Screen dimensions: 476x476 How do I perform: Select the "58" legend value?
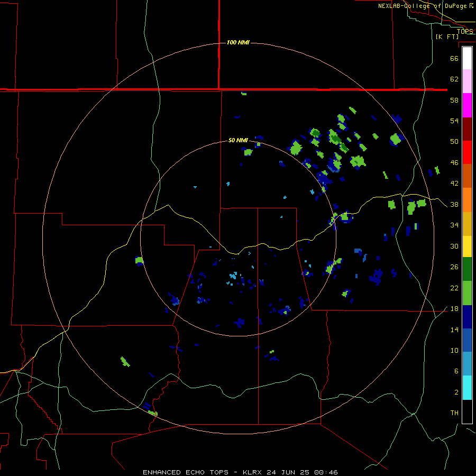pos(454,100)
